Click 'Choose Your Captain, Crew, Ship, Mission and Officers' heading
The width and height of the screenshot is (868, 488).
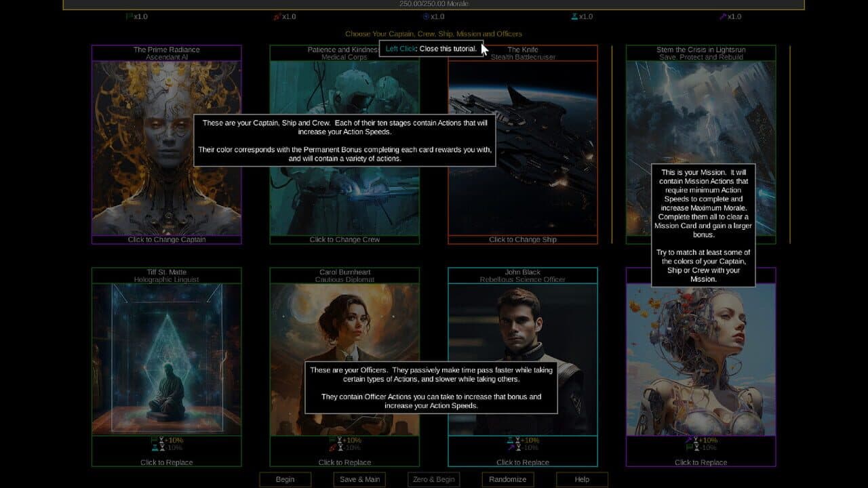(433, 33)
